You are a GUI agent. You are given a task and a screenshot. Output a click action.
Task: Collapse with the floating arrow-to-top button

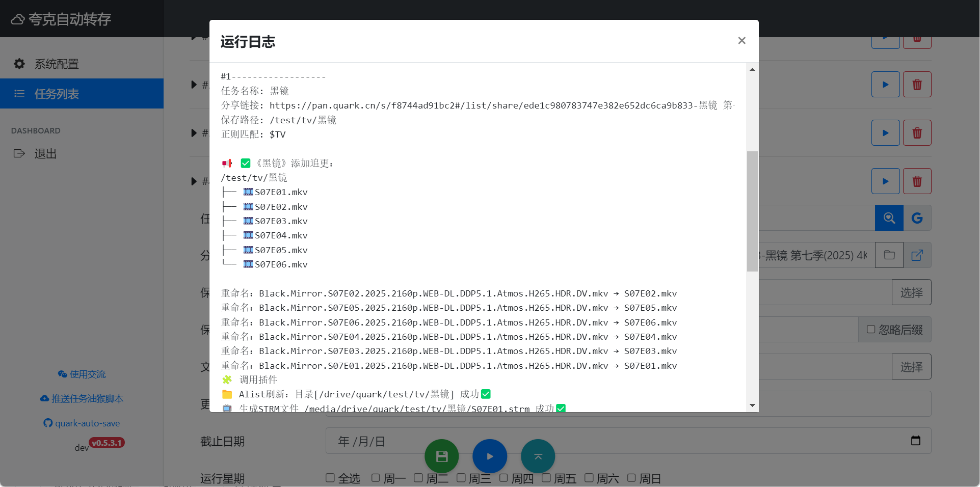(538, 456)
